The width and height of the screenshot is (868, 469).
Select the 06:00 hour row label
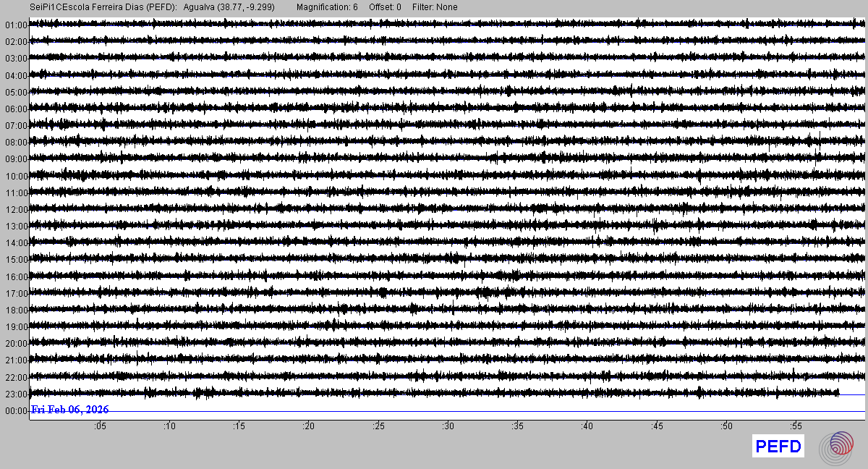(15, 109)
